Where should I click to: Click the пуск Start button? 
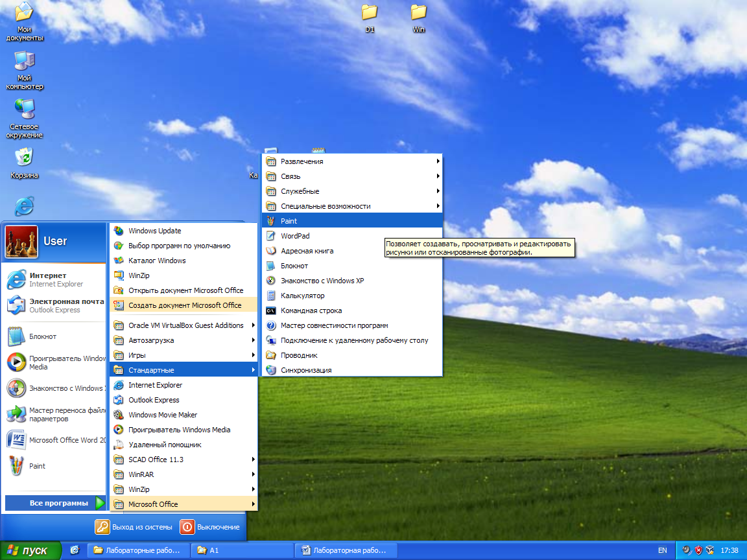30,550
